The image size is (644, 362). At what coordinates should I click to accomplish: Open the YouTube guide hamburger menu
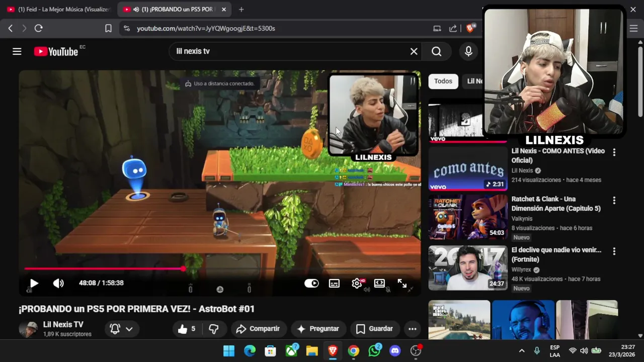(17, 51)
